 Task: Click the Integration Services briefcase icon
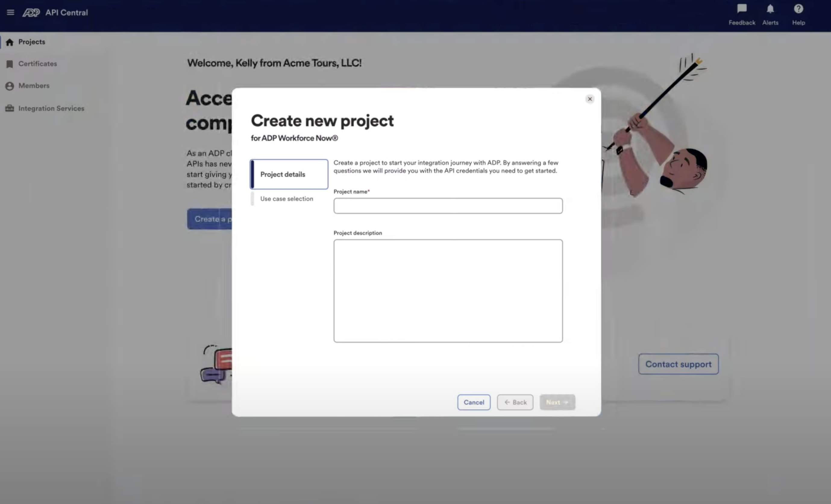(9, 108)
